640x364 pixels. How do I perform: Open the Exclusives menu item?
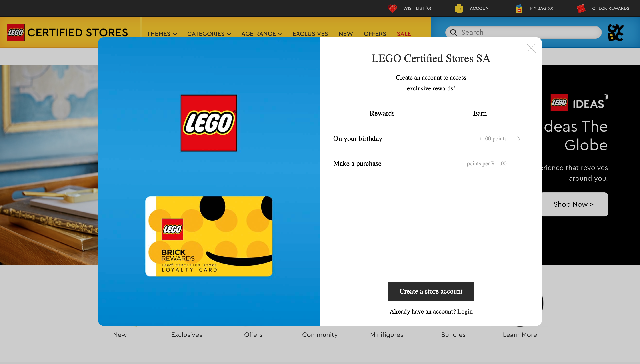pyautogui.click(x=310, y=34)
